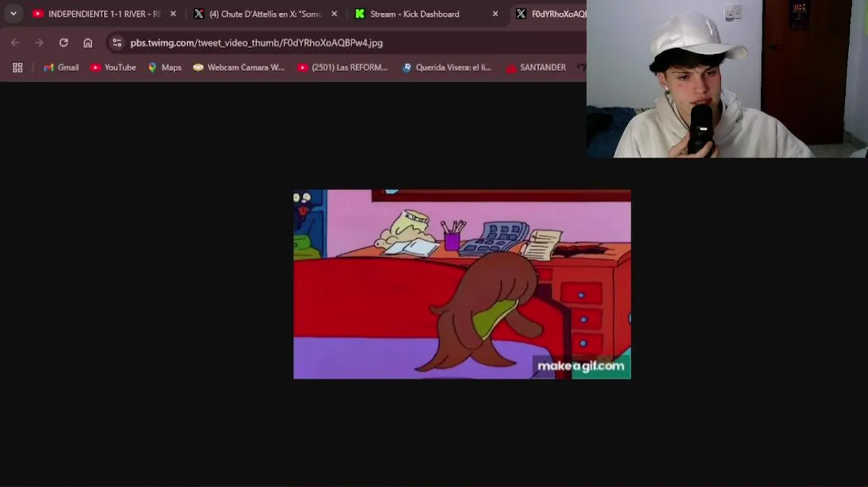Click the YouTube favicon on the first tab
The image size is (868, 487).
pyautogui.click(x=38, y=14)
